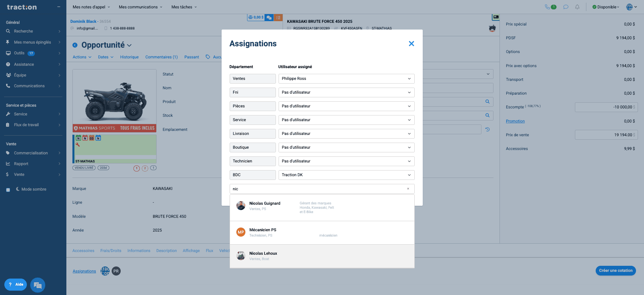644x295 pixels.
Task: Open the chat bubble icon in header
Action: (x=566, y=7)
